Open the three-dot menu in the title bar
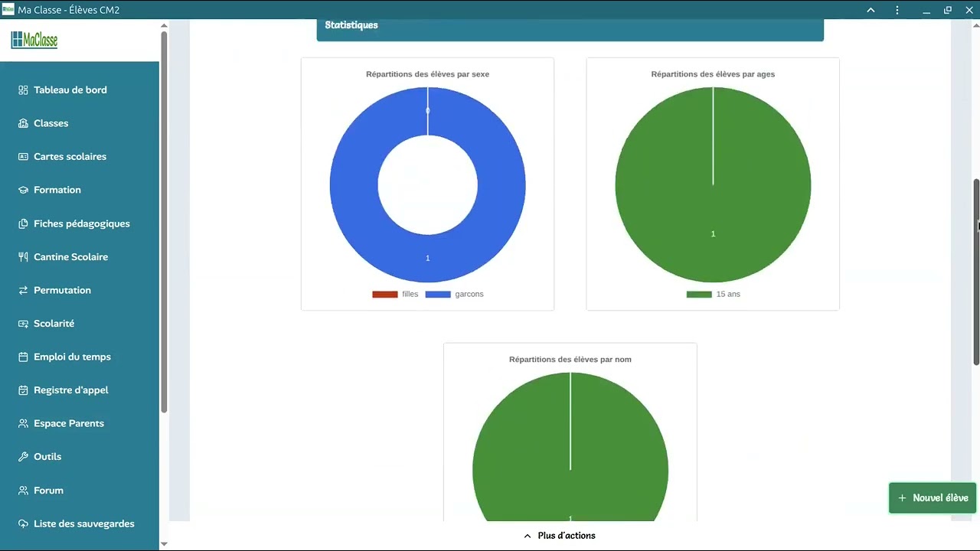980x551 pixels. 897,10
